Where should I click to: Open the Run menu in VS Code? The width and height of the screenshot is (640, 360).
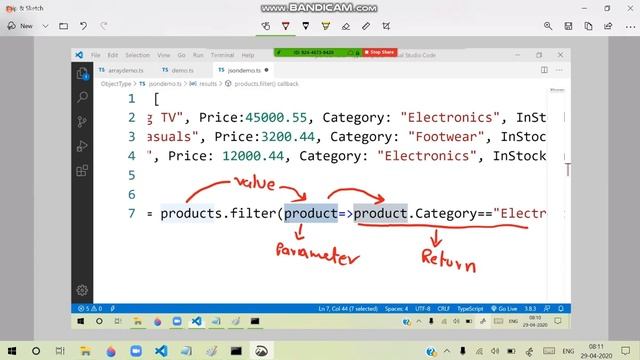coord(198,55)
